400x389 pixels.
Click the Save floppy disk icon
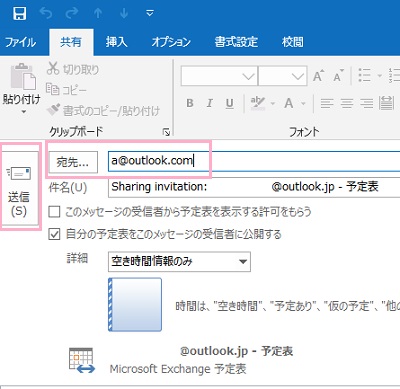(x=19, y=13)
